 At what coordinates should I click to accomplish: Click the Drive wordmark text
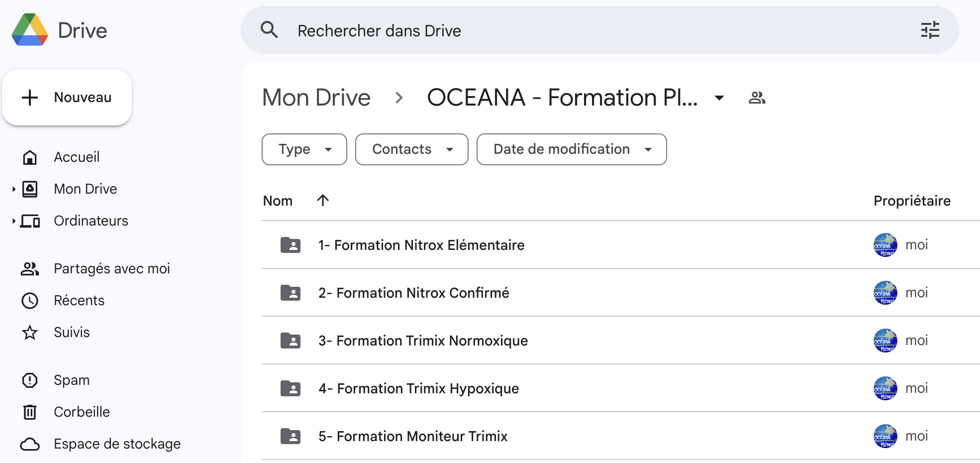83,30
